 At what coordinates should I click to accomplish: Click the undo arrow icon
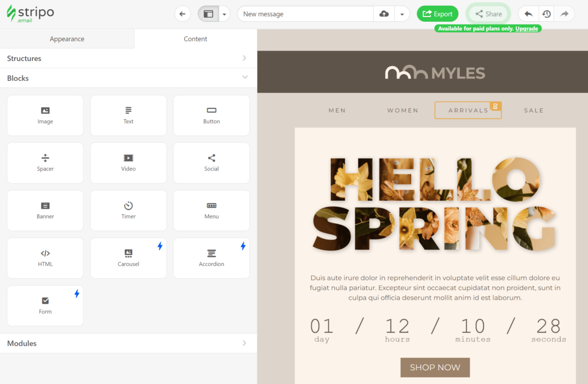528,13
